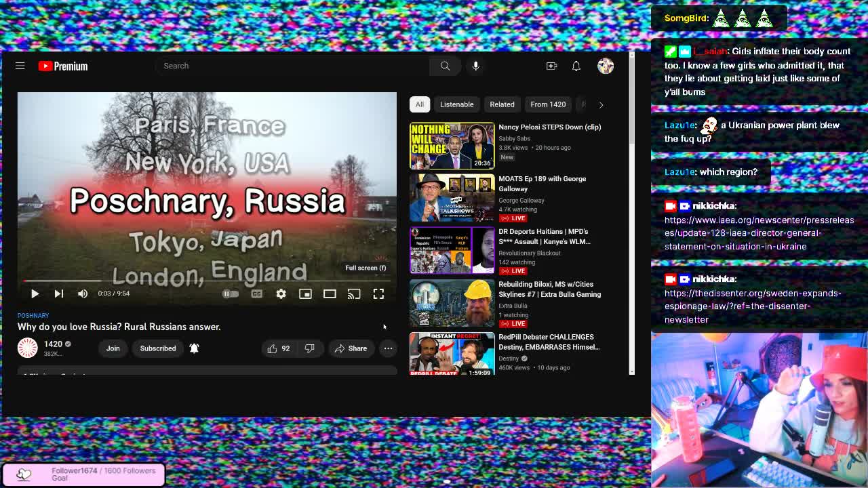Viewport: 868px width, 488px height.
Task: Switch to theater mode
Action: pyautogui.click(x=330, y=293)
